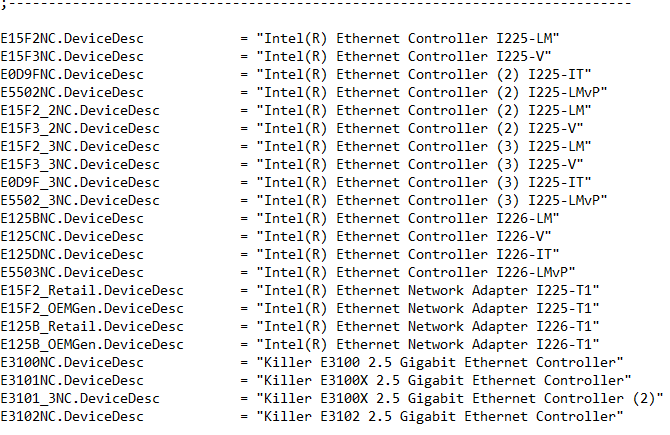Click on the "(2) I225-LMvP" string

coord(548,92)
